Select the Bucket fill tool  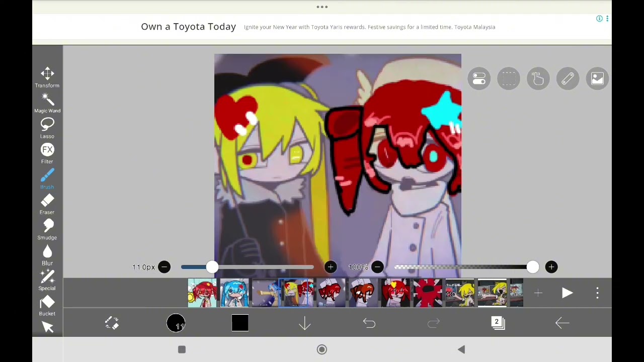pyautogui.click(x=47, y=306)
